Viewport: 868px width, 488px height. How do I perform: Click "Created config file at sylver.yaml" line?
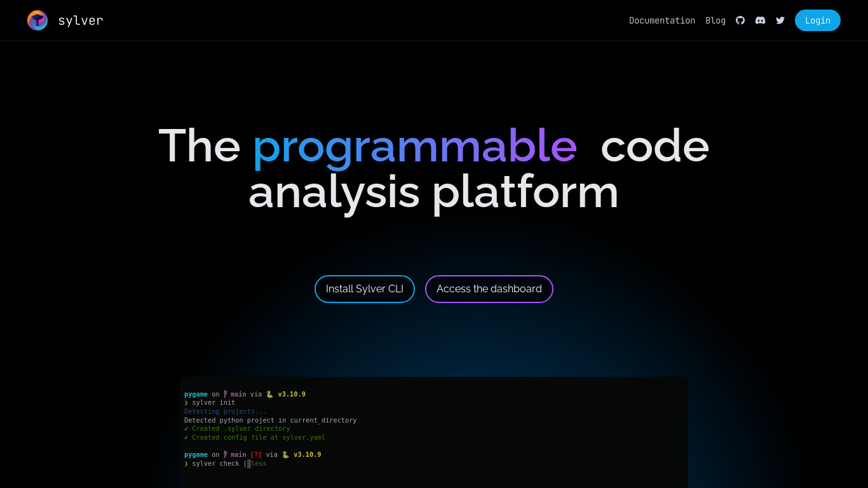click(259, 437)
